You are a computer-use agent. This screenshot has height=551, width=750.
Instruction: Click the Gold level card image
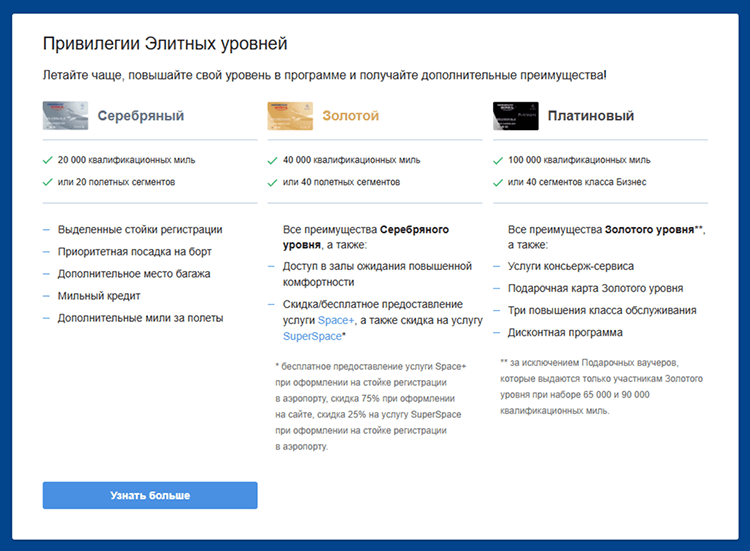(288, 116)
